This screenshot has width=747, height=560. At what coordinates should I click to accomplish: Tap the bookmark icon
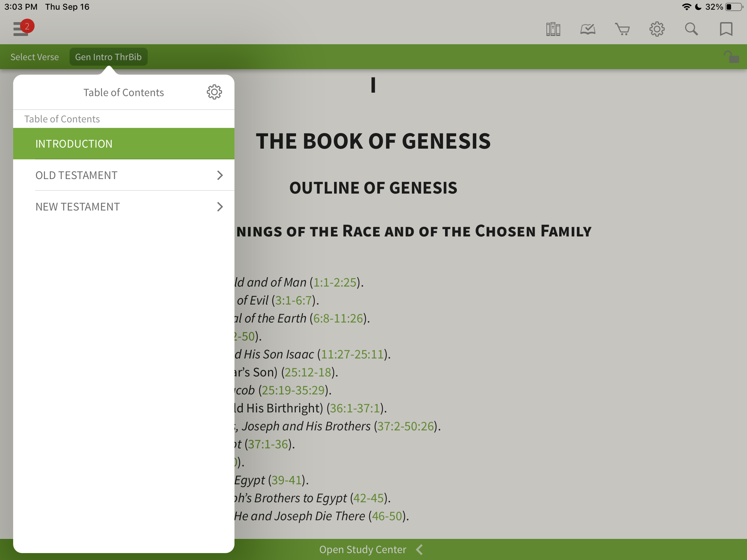(x=726, y=29)
